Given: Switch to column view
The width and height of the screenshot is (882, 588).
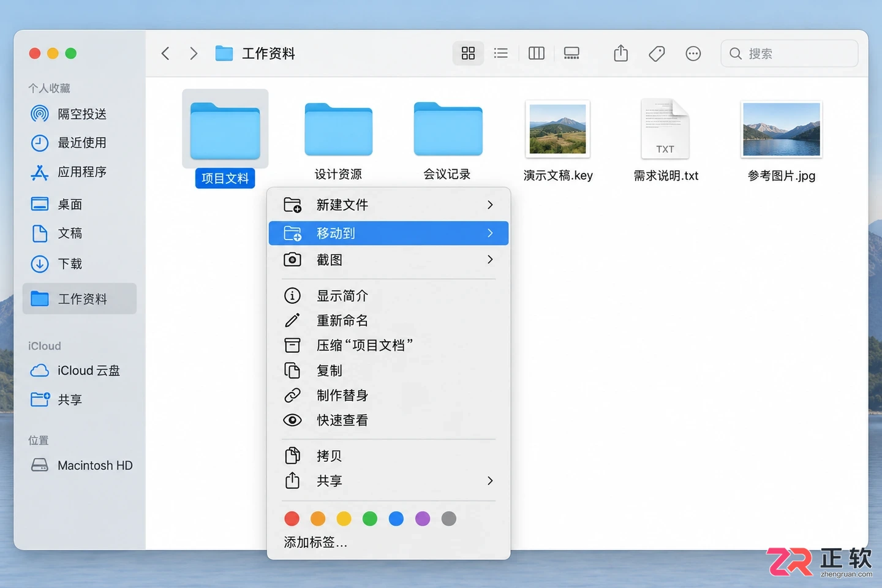Looking at the screenshot, I should [537, 53].
